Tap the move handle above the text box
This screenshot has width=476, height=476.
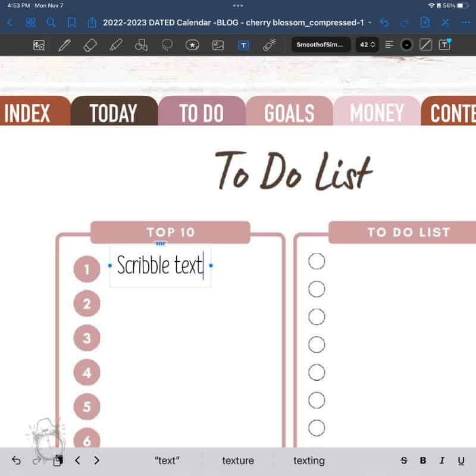(x=160, y=243)
